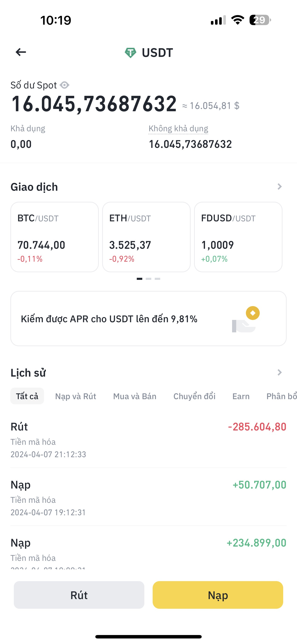The height and width of the screenshot is (644, 297).
Task: Tap the green USDT Tether logo
Action: (x=130, y=53)
